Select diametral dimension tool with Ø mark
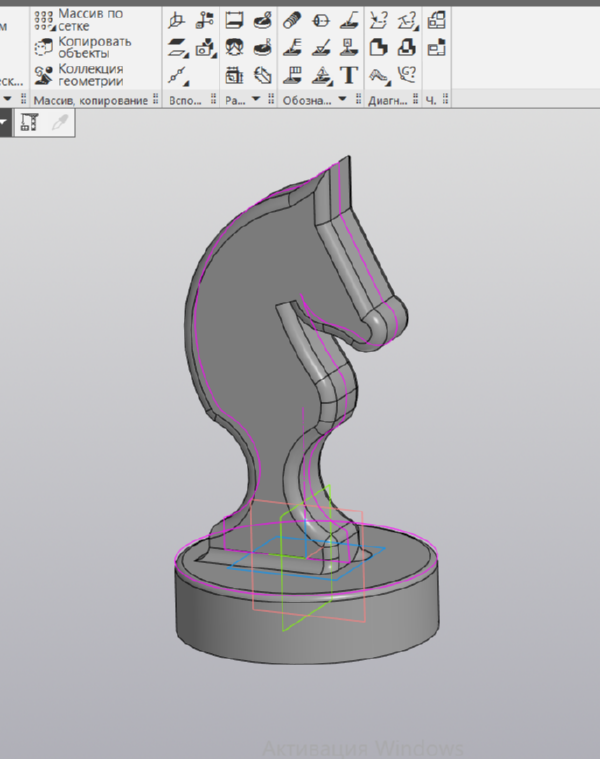This screenshot has height=759, width=600. [x=263, y=20]
